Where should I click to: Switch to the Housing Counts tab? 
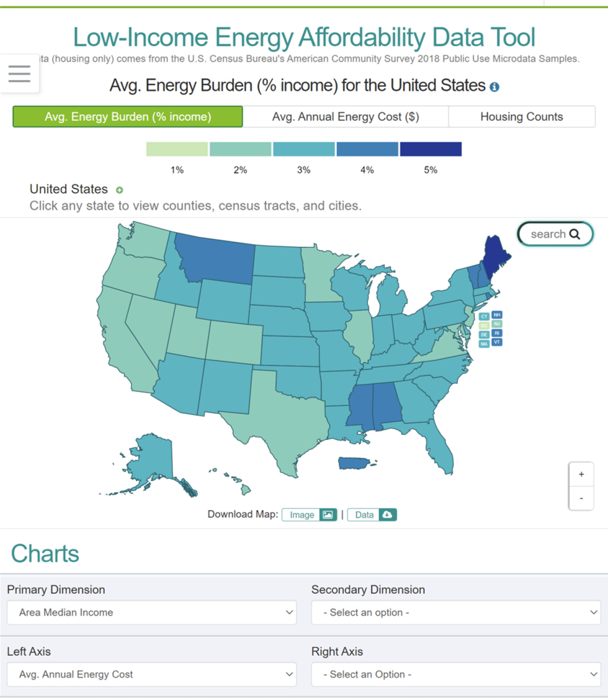(522, 116)
